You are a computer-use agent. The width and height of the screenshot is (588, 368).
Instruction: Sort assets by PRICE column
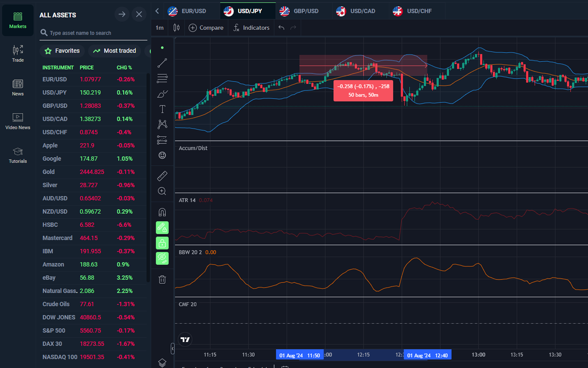point(87,68)
